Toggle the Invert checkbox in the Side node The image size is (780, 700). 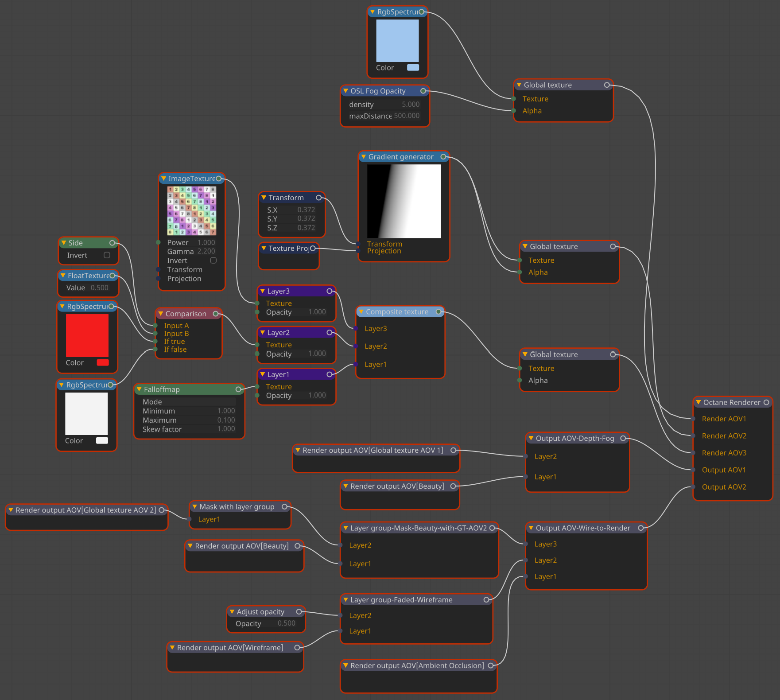(107, 255)
